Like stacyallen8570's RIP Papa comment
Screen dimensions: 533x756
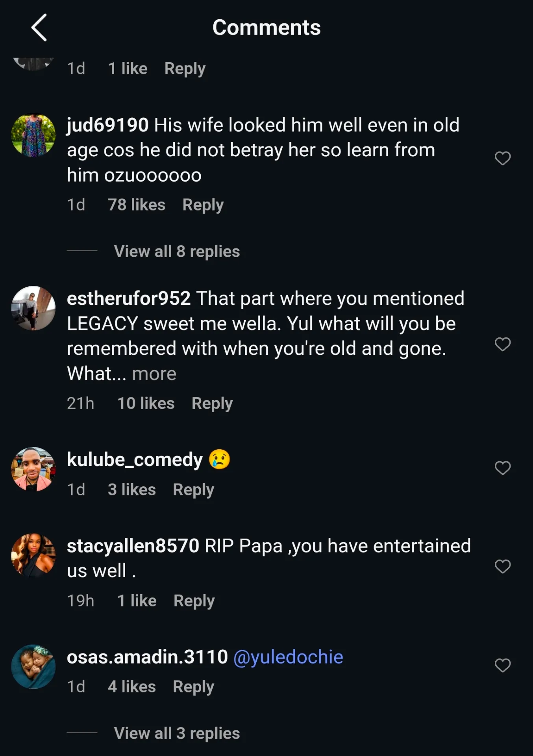503,566
